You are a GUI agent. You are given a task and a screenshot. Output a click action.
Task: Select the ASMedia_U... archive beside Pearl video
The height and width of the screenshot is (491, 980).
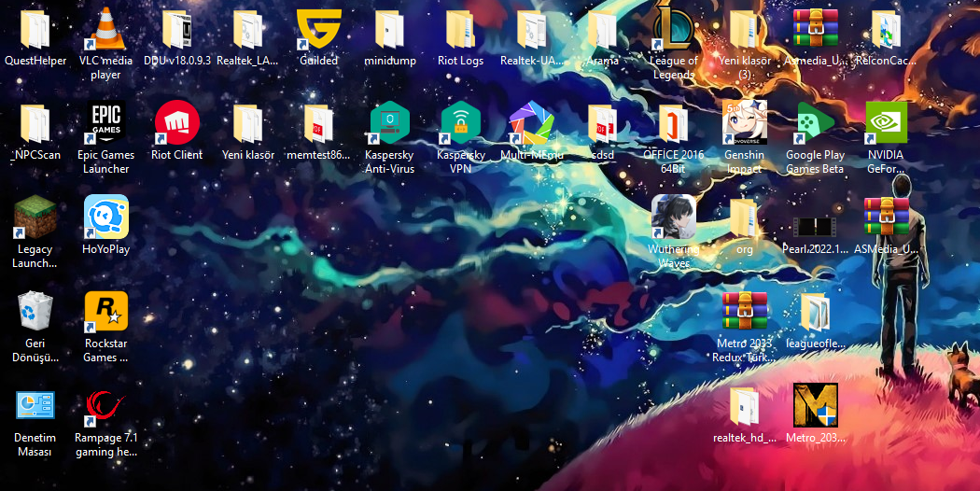click(x=887, y=217)
